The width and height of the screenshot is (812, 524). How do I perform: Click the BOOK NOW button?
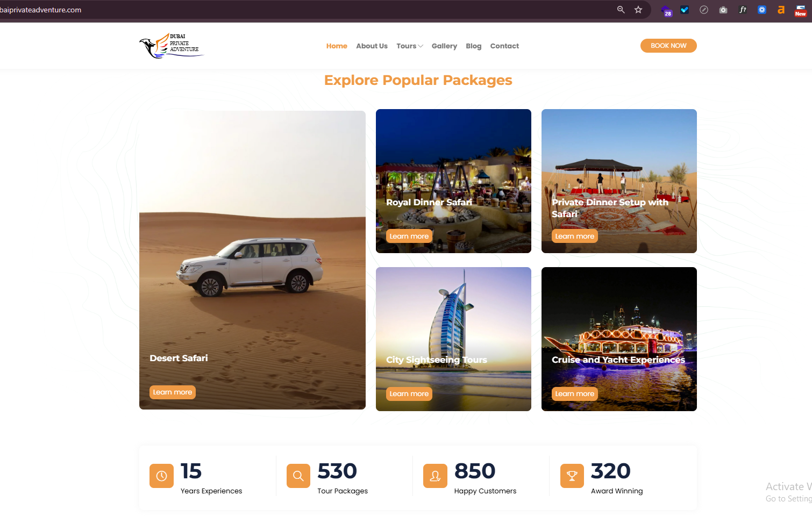(x=668, y=46)
